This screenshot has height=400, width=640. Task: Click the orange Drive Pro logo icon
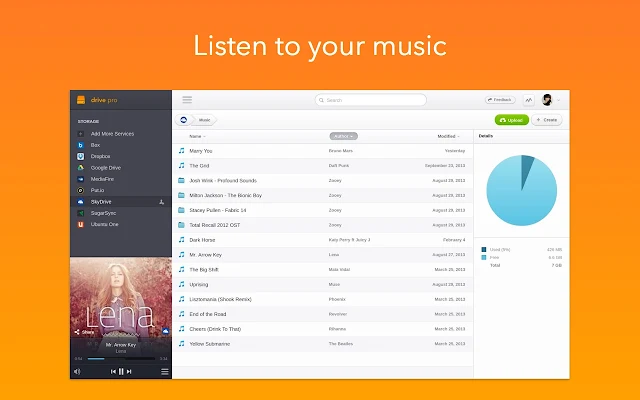(81, 100)
